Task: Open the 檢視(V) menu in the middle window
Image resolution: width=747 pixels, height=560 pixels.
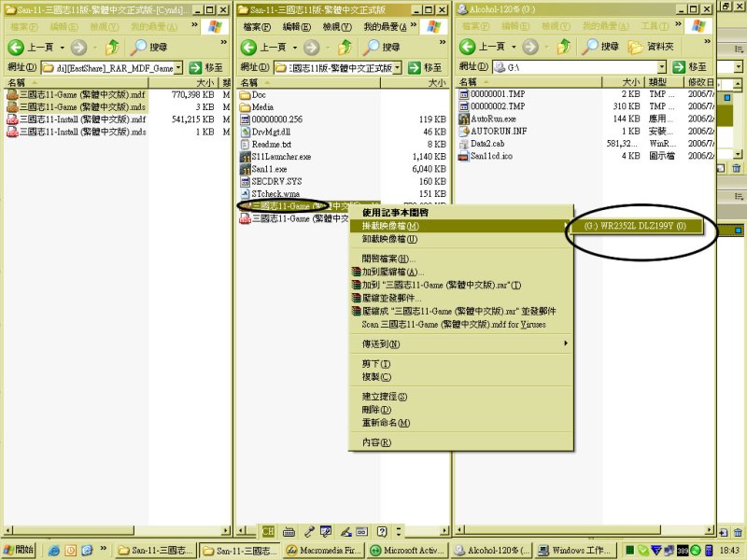Action: click(x=337, y=27)
